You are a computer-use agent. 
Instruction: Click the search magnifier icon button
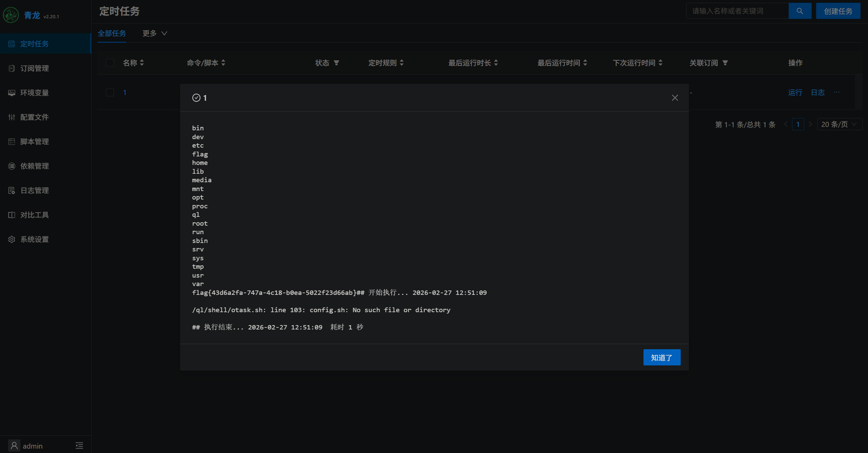(x=799, y=11)
